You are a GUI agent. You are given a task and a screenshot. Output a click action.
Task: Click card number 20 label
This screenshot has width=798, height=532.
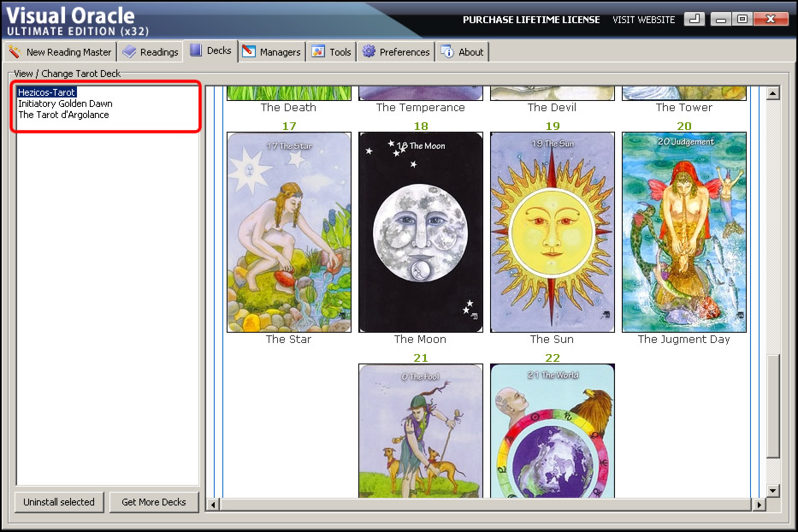(x=684, y=126)
